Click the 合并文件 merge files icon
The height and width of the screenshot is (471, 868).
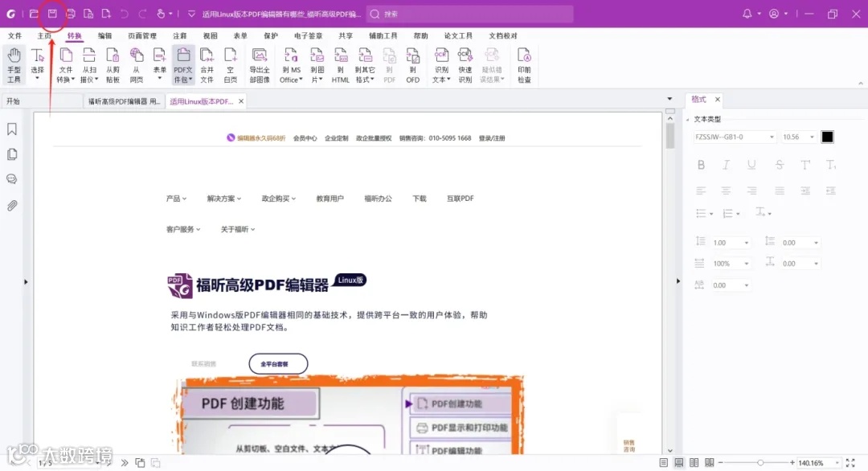[207, 65]
